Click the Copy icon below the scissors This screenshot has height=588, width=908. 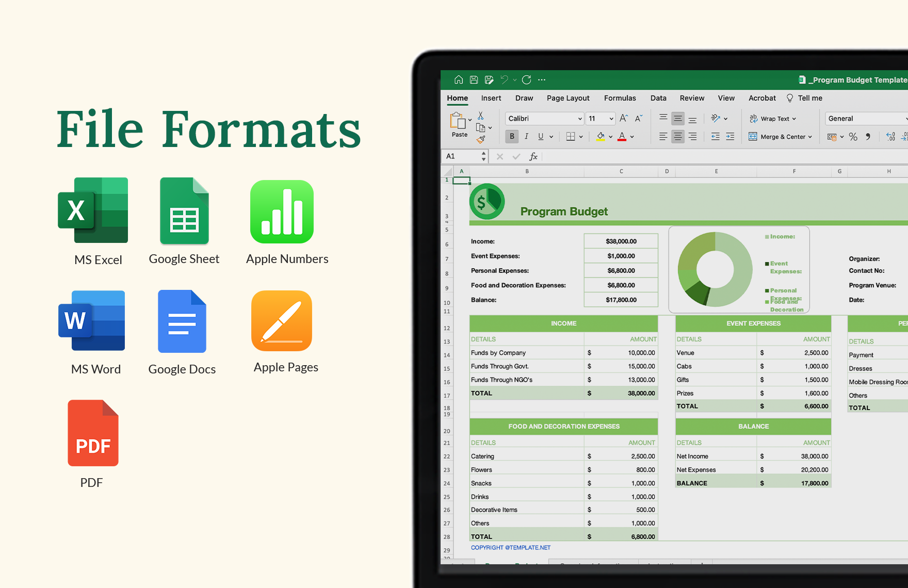[x=480, y=127]
